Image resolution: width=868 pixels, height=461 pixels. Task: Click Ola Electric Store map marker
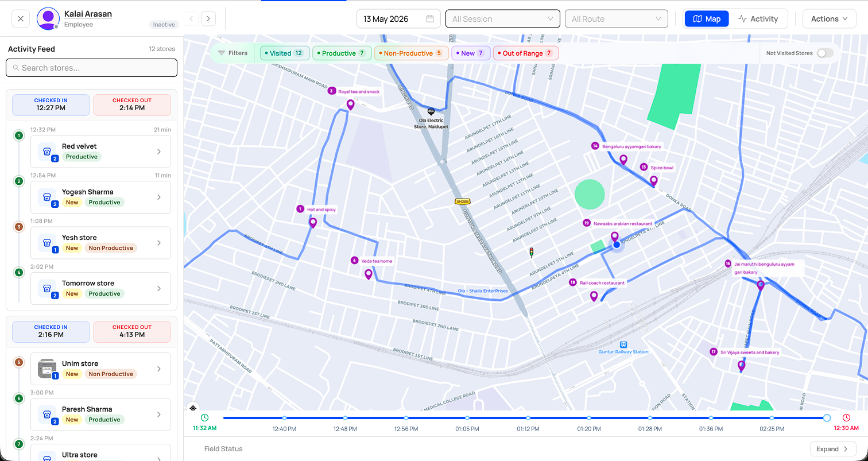(431, 111)
